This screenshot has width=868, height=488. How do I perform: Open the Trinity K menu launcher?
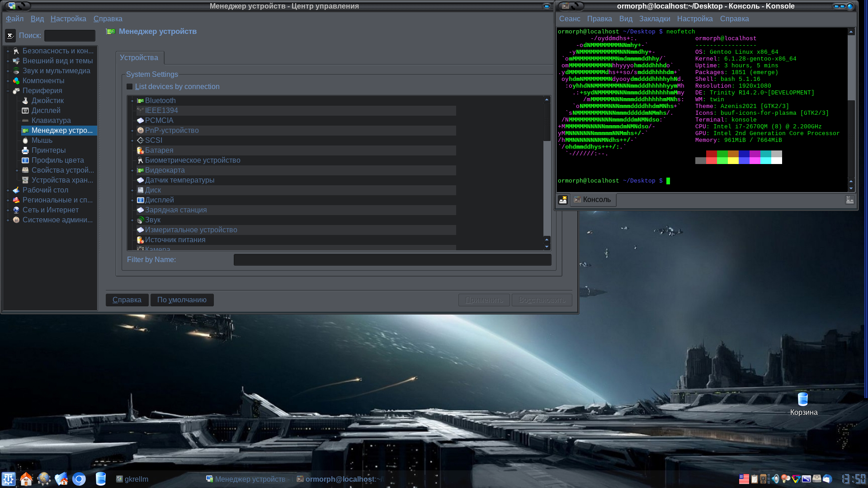click(9, 479)
